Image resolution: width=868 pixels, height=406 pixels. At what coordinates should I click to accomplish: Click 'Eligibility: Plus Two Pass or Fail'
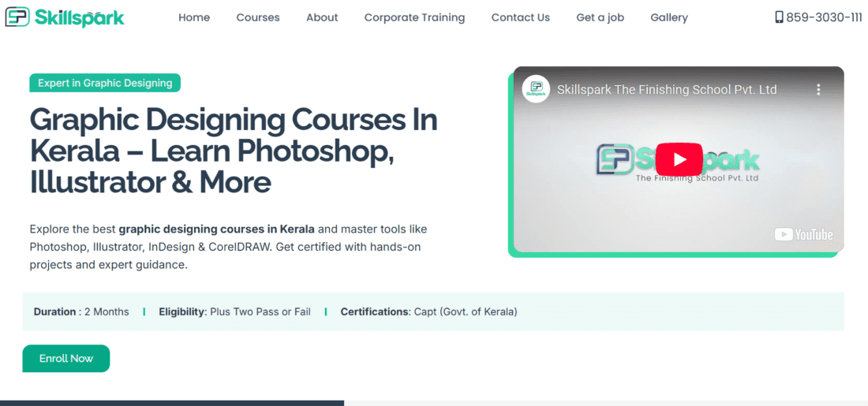click(234, 312)
